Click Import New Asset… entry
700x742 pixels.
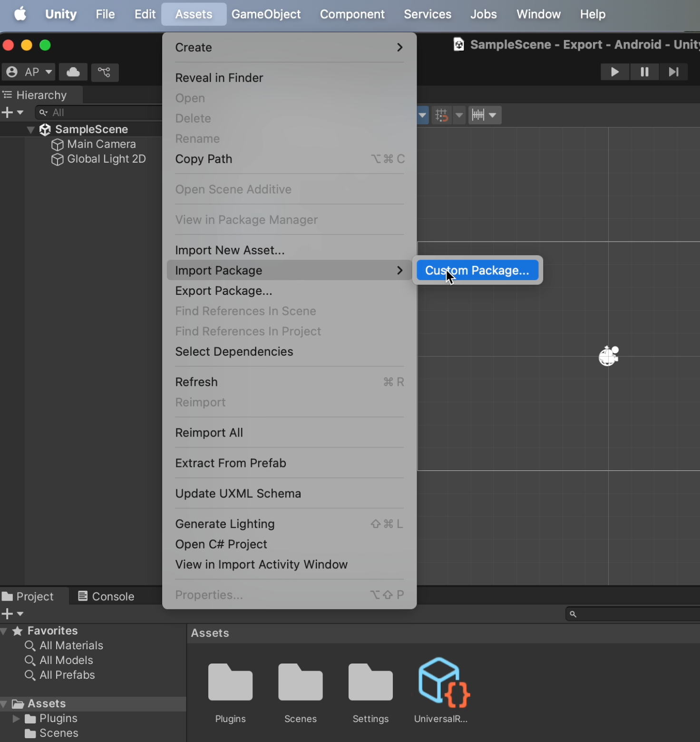289,250
